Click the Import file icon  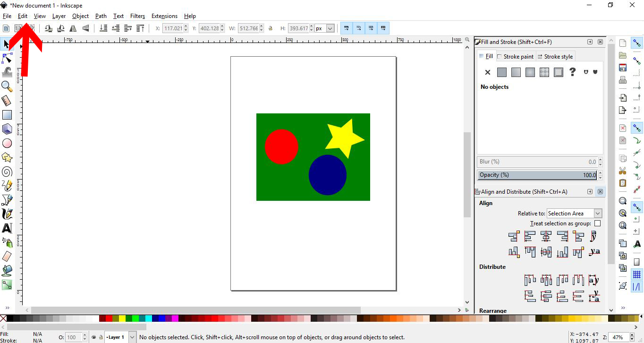623,98
